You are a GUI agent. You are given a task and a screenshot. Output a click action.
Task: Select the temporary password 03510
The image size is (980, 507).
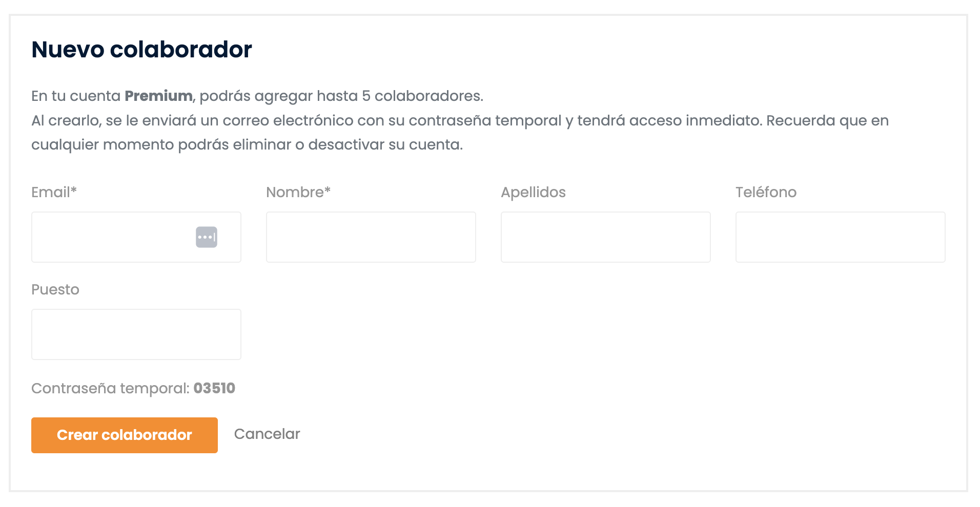tap(215, 388)
